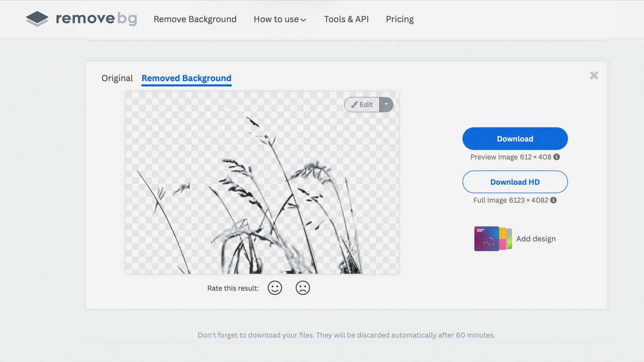Open the Edit button dropdown arrow
Screen dimensions: 644x362
coord(386,105)
